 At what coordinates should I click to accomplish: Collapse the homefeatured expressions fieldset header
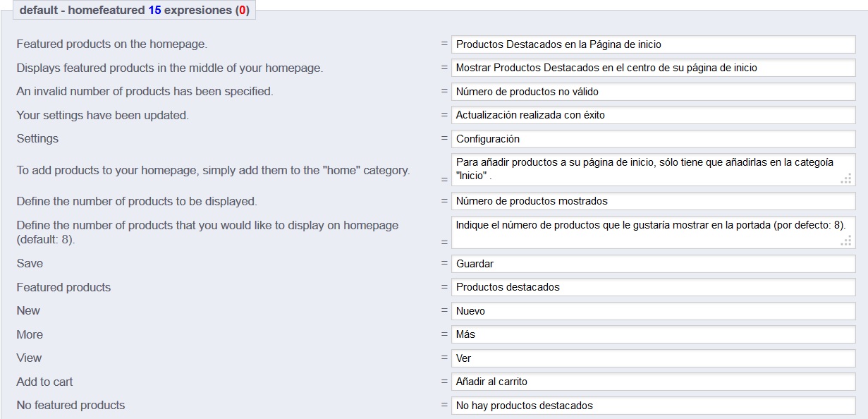(134, 11)
